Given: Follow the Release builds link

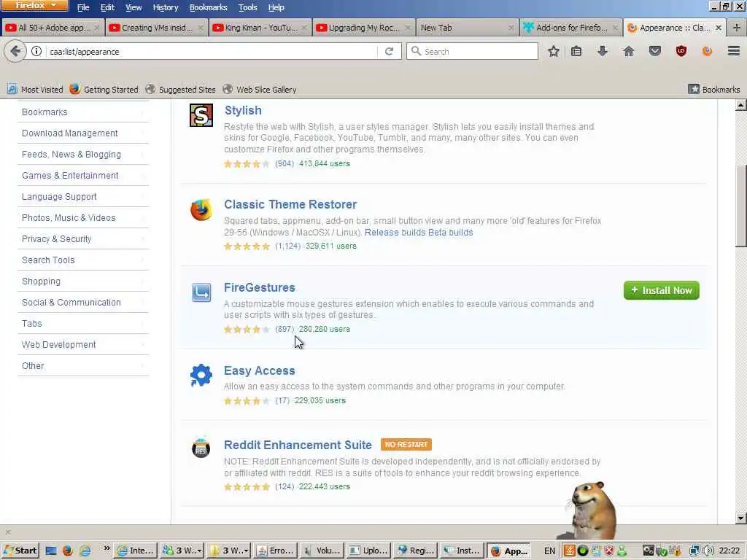Looking at the screenshot, I should tap(395, 233).
